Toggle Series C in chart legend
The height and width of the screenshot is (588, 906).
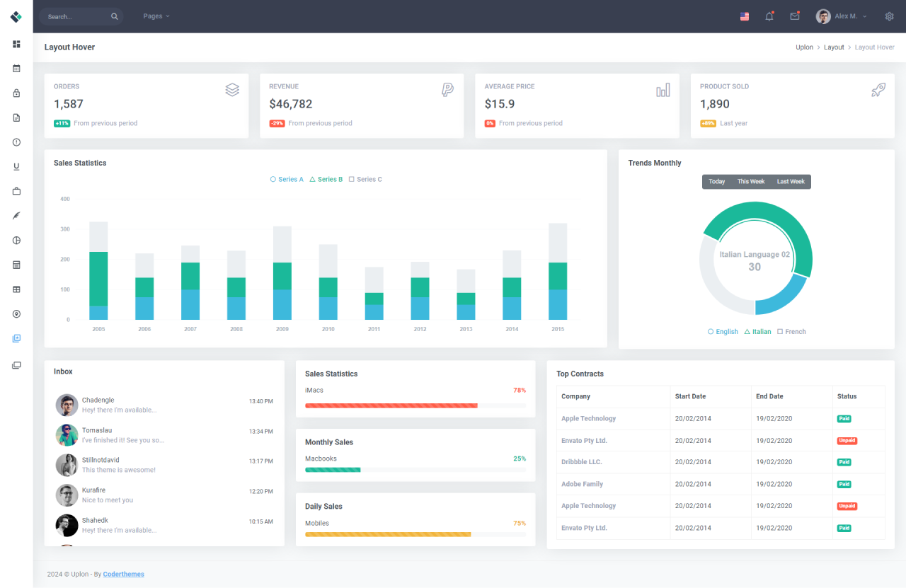pyautogui.click(x=365, y=180)
